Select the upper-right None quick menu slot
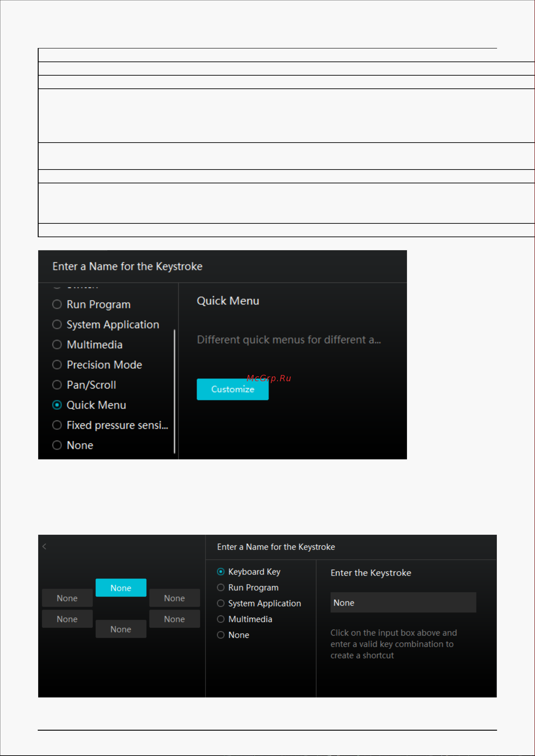Image resolution: width=535 pixels, height=756 pixels. point(175,598)
